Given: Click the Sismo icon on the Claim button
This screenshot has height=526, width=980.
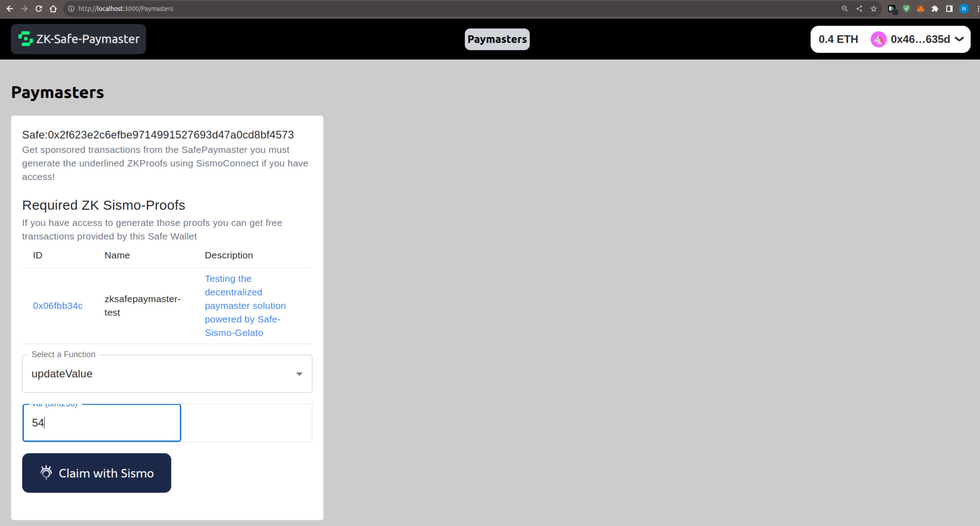Looking at the screenshot, I should (x=46, y=473).
